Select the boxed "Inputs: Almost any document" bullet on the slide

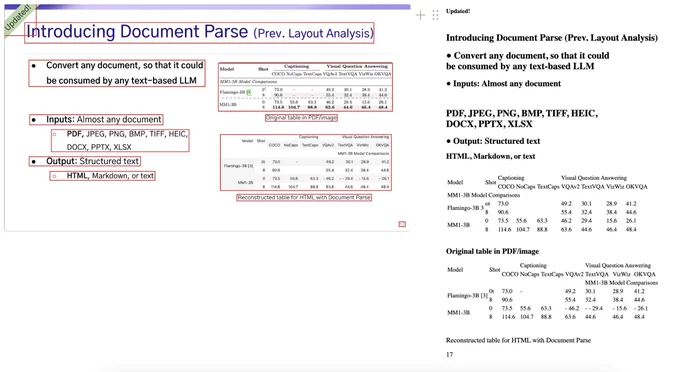[96, 119]
